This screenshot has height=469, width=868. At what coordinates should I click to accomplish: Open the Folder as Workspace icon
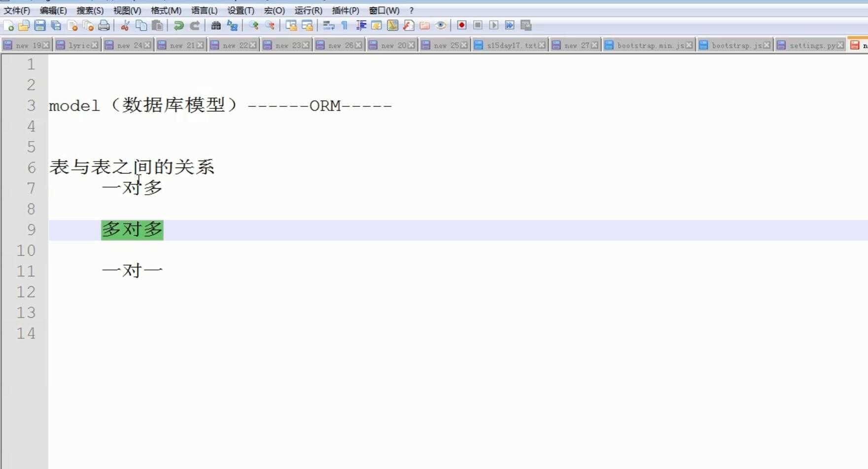click(x=425, y=26)
